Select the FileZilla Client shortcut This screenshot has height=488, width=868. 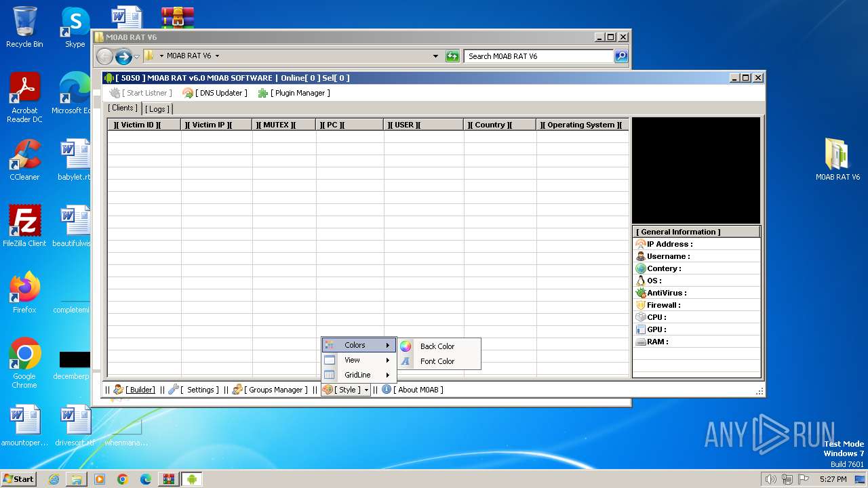[x=24, y=226]
